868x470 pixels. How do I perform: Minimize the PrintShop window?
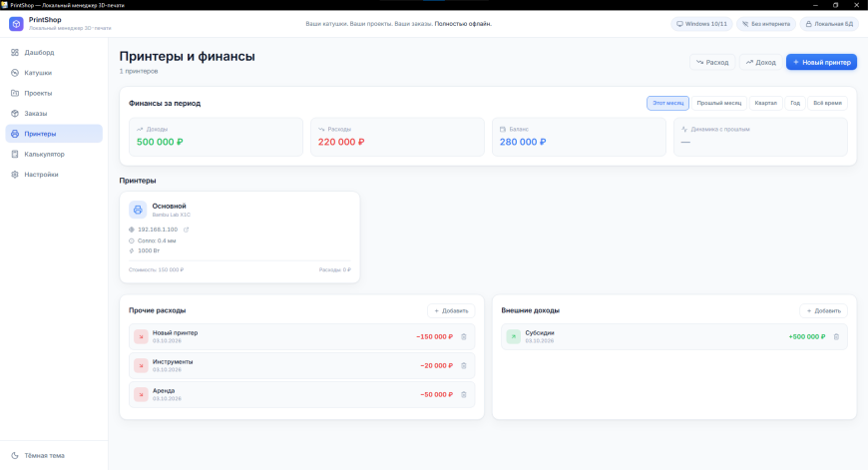coord(815,5)
